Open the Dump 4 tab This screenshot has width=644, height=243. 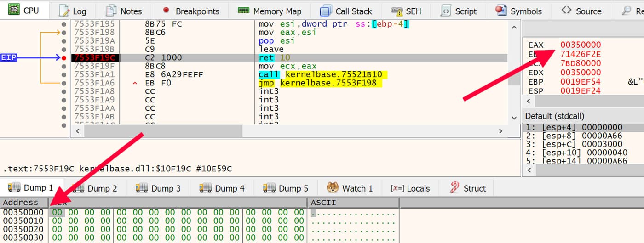[222, 188]
